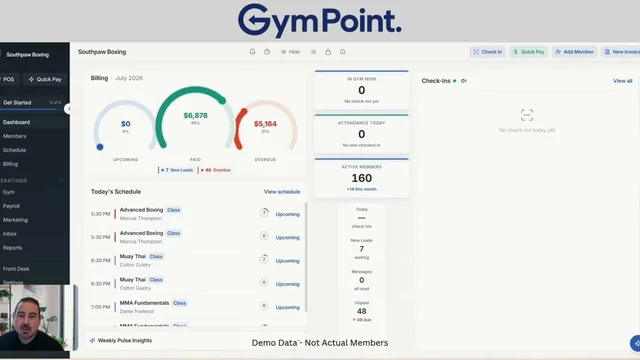
Task: Click the attendee count 2 badge on Muay Thai
Action: (x=264, y=259)
